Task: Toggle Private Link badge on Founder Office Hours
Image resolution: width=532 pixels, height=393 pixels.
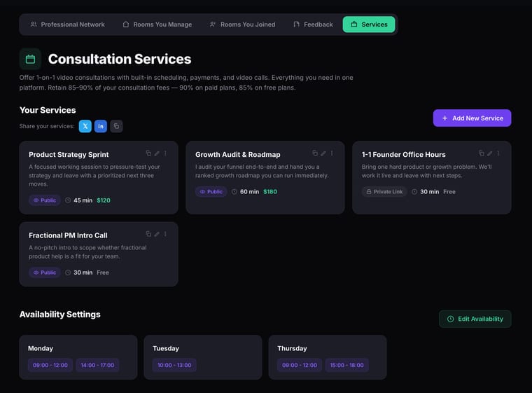Action: [x=384, y=192]
